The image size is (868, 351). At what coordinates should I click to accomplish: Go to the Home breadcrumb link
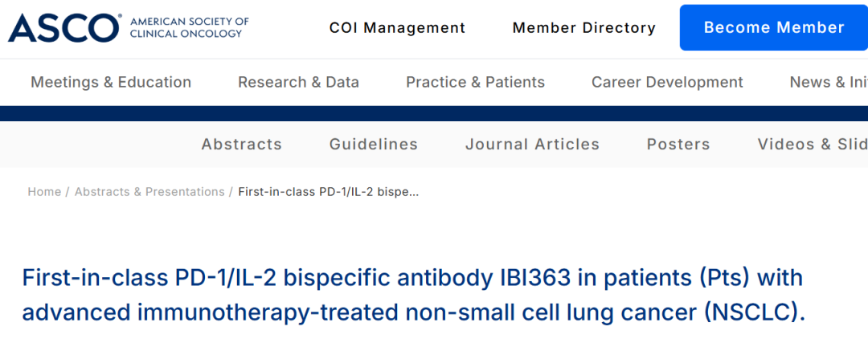pos(44,192)
